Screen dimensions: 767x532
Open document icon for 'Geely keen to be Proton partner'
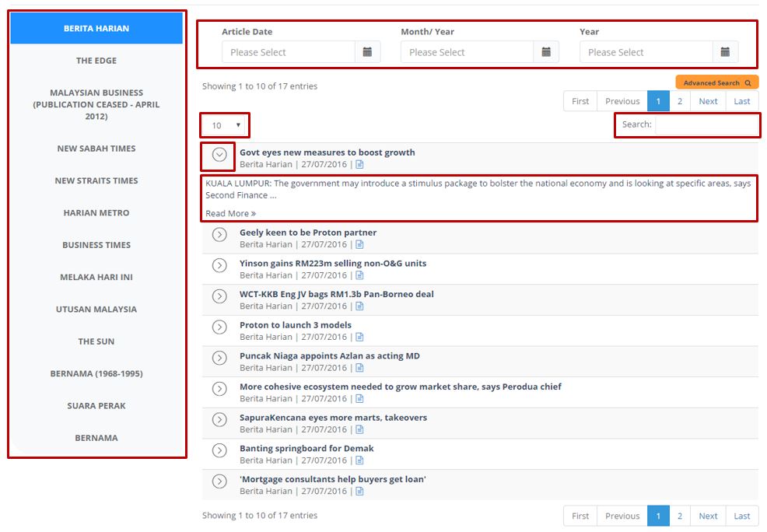click(x=359, y=245)
